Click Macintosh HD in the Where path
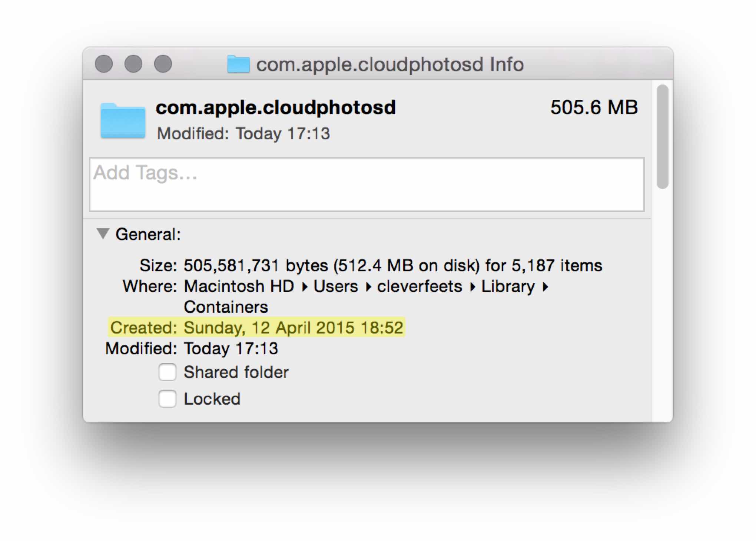 (239, 286)
